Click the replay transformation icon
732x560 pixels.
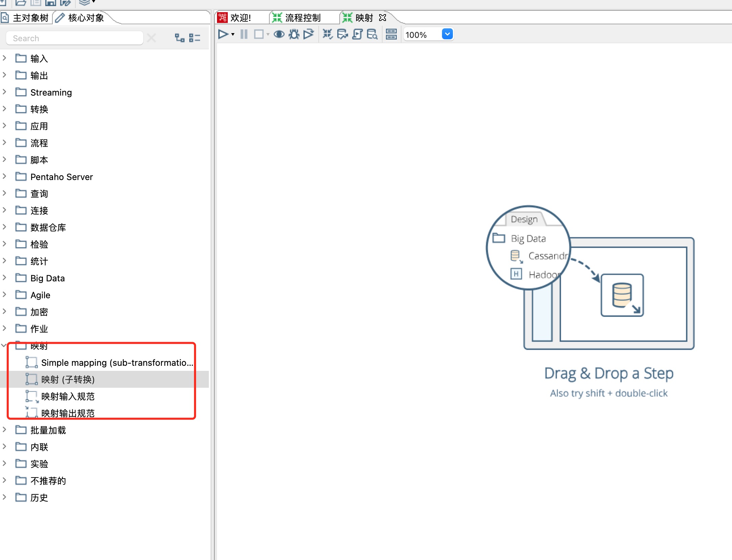[x=309, y=34]
